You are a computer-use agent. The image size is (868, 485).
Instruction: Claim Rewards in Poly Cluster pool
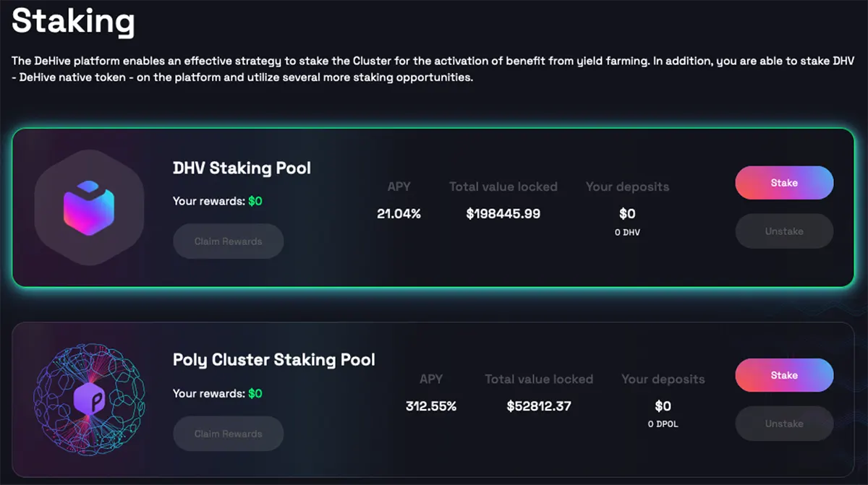[228, 434]
